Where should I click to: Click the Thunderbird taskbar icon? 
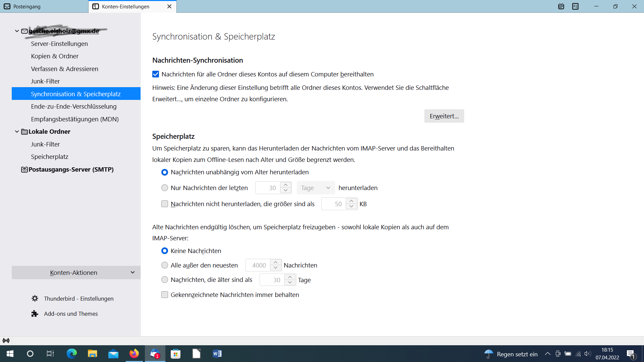tap(155, 354)
